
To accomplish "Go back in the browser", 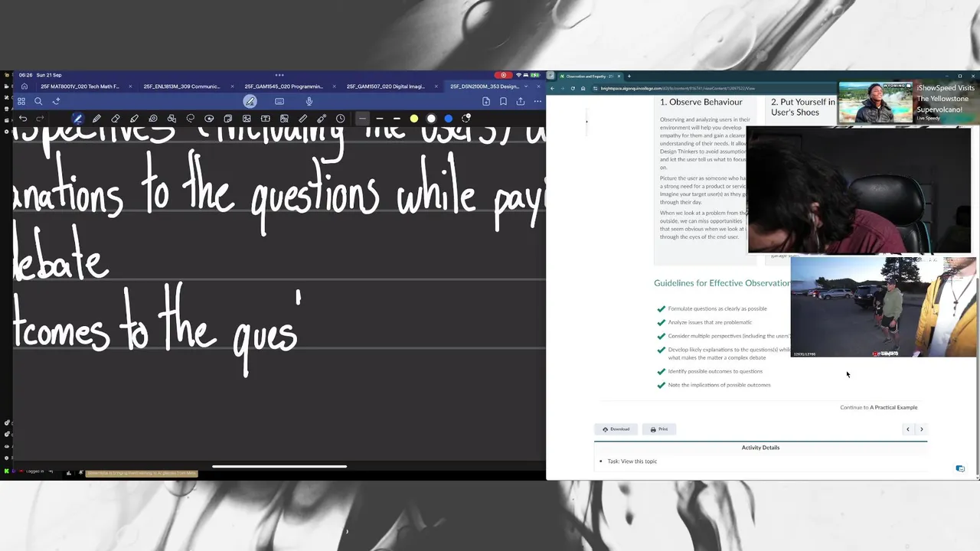I will point(552,88).
